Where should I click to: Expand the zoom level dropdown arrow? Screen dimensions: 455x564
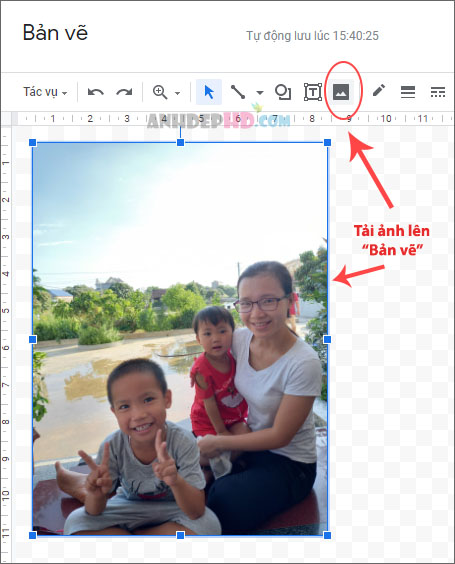tap(177, 93)
